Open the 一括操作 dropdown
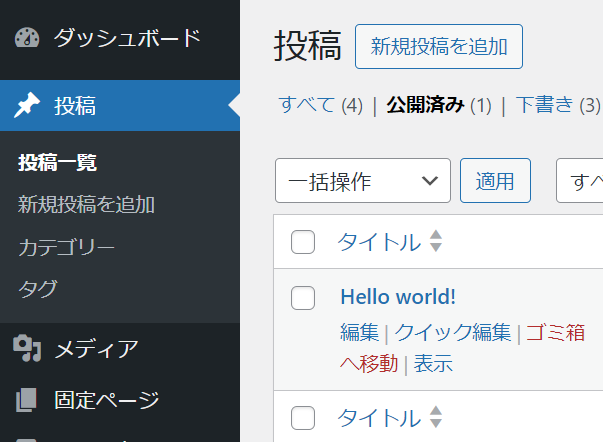 pos(363,180)
